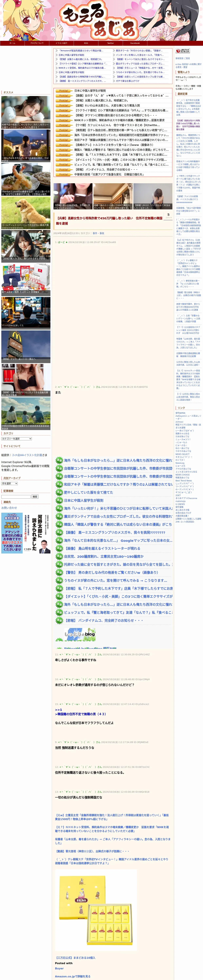The image size is (203, 980).
Task: Open the cat thumbnail 母親「娘のポストに届いて800万円」
Action: [113, 197]
